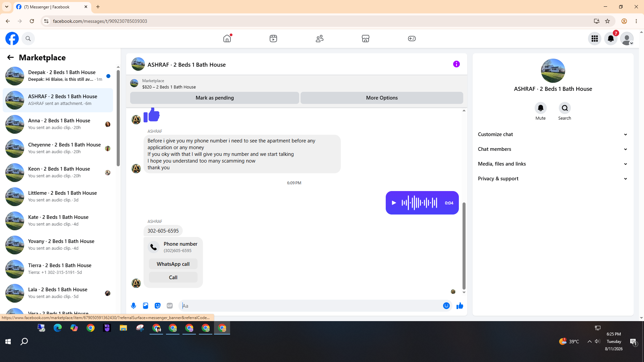The width and height of the screenshot is (644, 362).
Task: Open Lala's conversation
Action: (58, 293)
